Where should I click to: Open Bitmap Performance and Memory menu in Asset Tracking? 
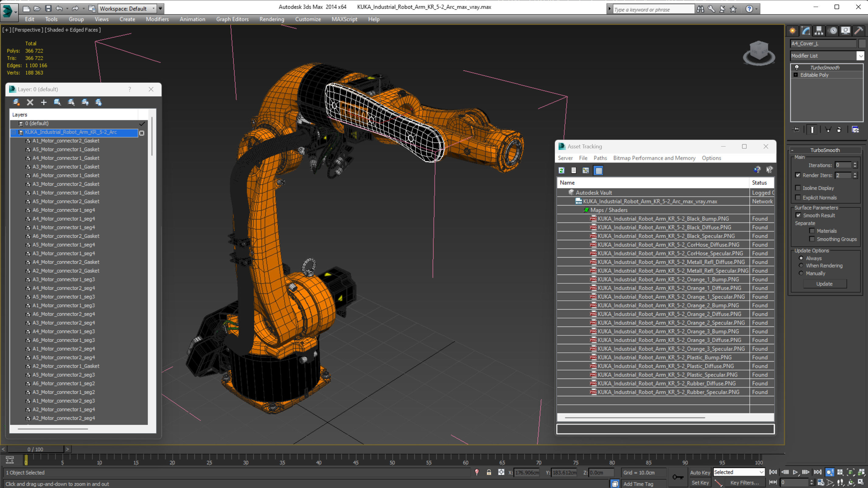click(654, 158)
